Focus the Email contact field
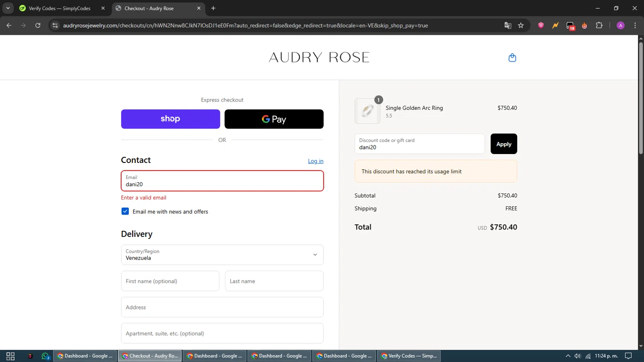644x362 pixels. (x=222, y=181)
